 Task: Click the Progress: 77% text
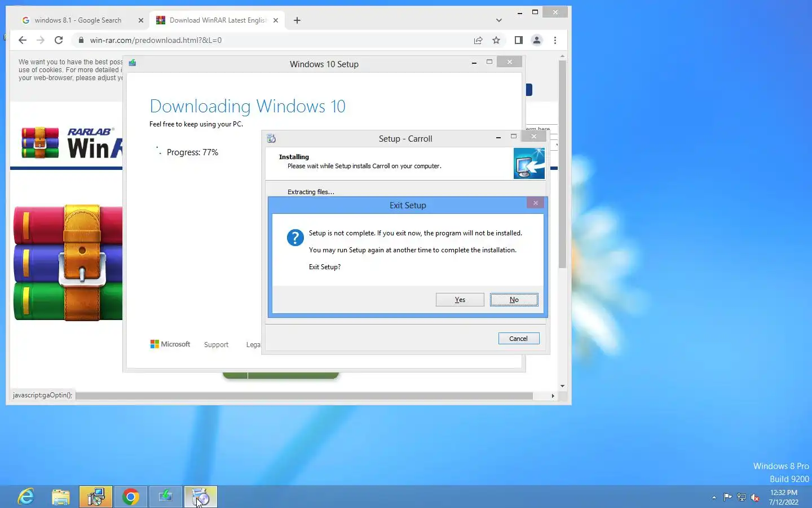pyautogui.click(x=192, y=152)
